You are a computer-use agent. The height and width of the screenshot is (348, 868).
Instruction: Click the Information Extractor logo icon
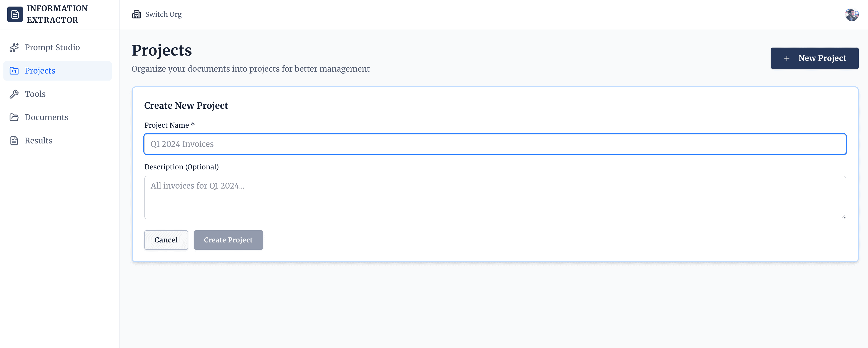point(15,14)
